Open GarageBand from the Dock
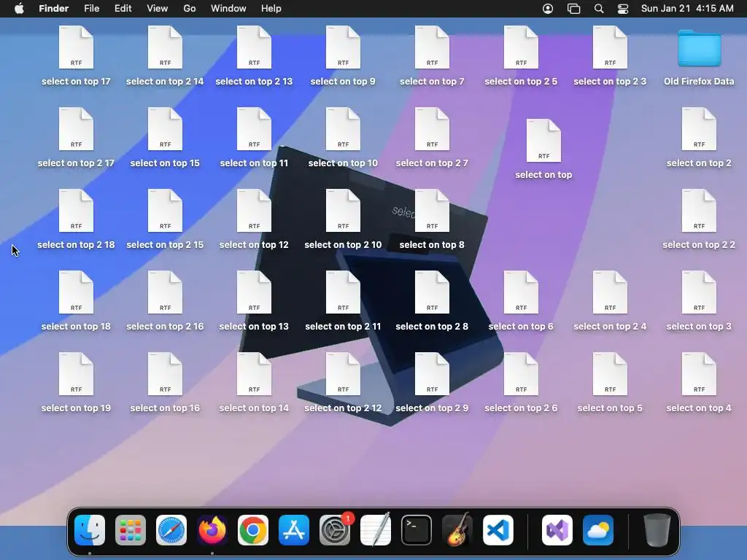Screen dimensions: 747x560 457,530
